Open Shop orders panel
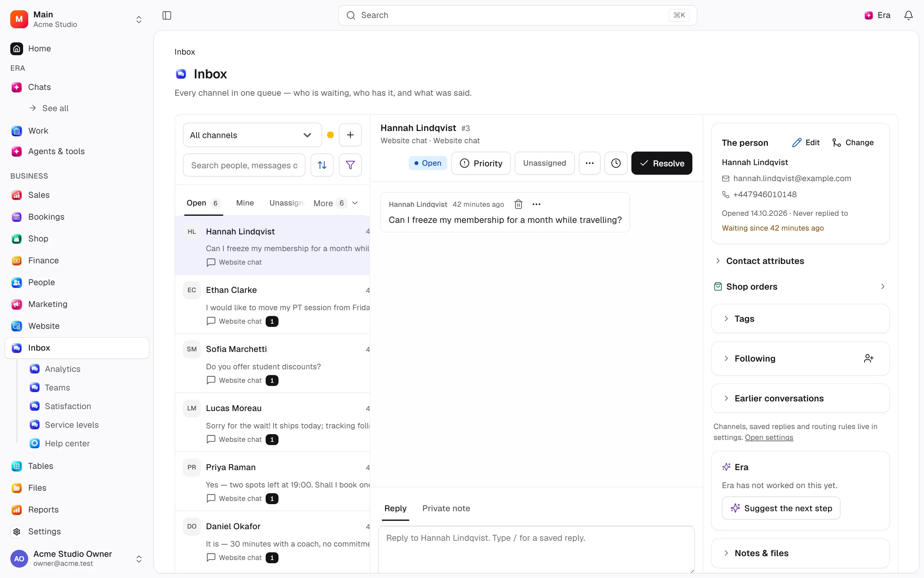The width and height of the screenshot is (924, 578). pyautogui.click(x=800, y=287)
